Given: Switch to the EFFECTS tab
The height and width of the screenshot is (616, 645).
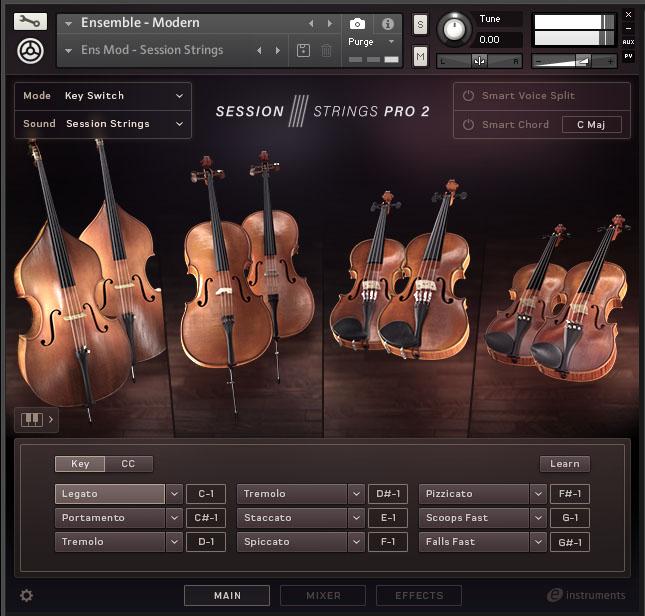Looking at the screenshot, I should click(419, 595).
